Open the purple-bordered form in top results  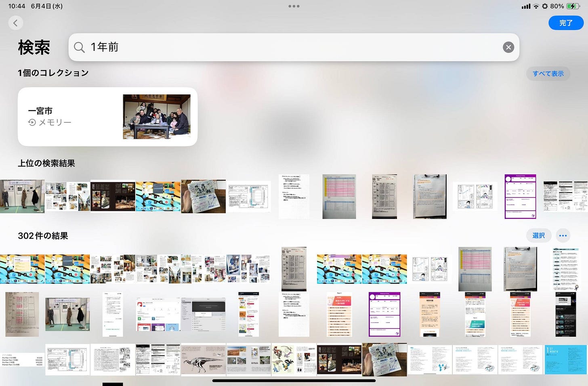(520, 197)
